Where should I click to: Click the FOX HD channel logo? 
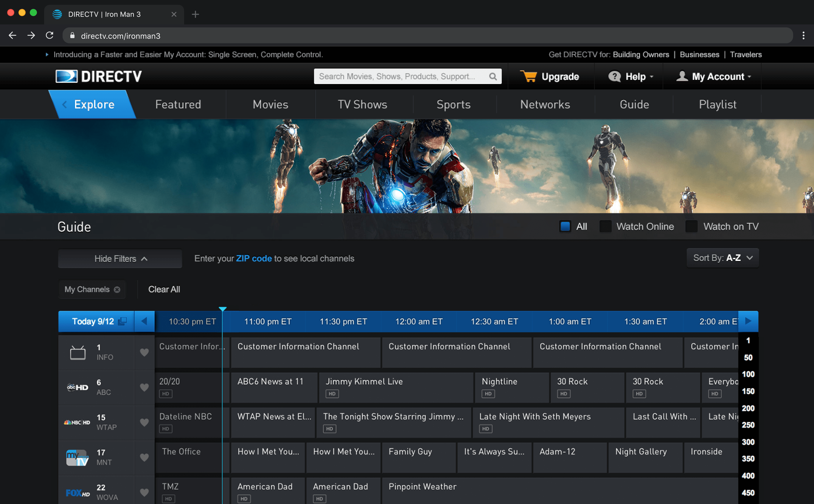click(78, 493)
